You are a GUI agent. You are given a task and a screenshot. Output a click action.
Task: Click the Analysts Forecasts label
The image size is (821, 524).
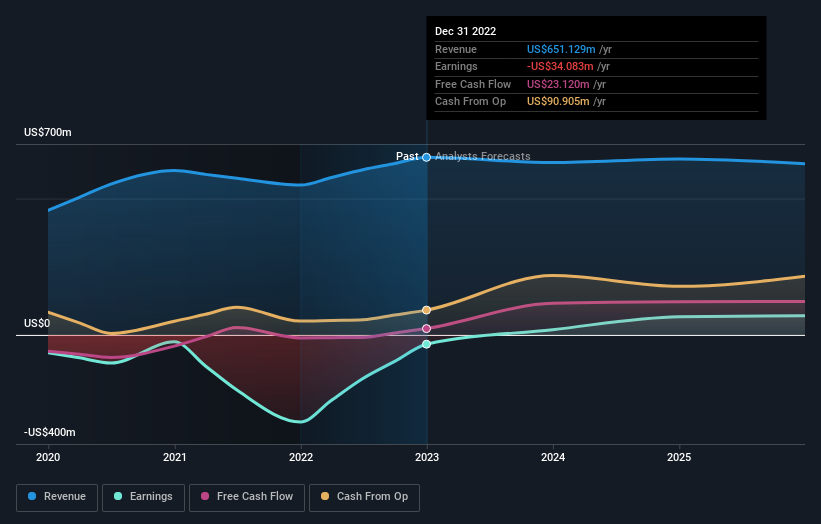483,157
